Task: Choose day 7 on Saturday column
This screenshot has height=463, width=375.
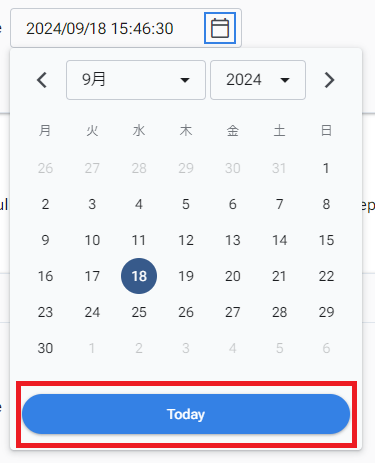Action: [x=280, y=204]
